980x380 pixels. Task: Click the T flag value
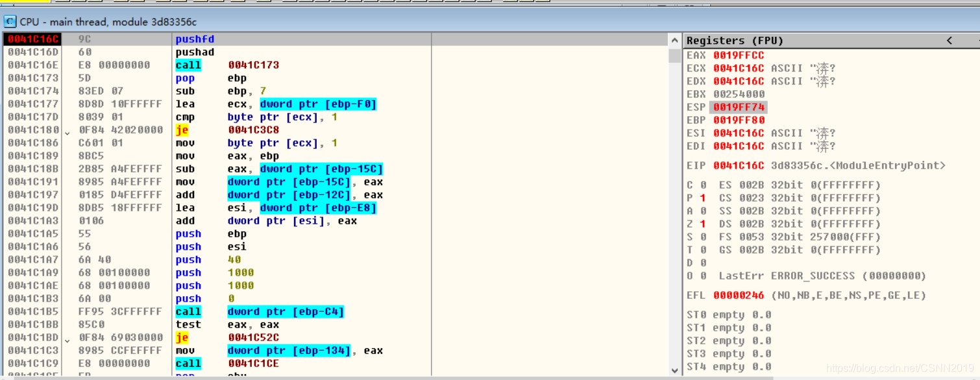[x=703, y=250]
